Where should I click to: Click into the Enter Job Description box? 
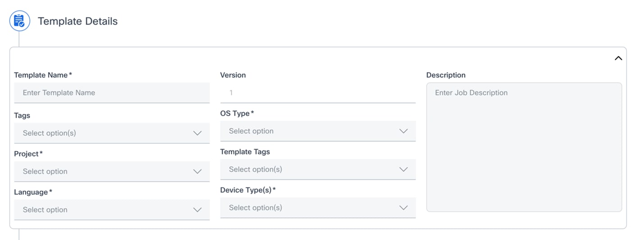pyautogui.click(x=524, y=147)
